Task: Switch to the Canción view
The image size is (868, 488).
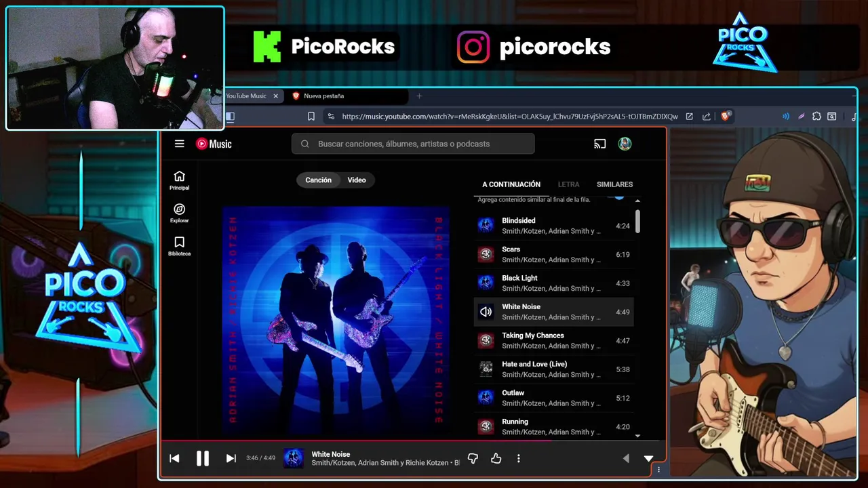Action: click(318, 180)
